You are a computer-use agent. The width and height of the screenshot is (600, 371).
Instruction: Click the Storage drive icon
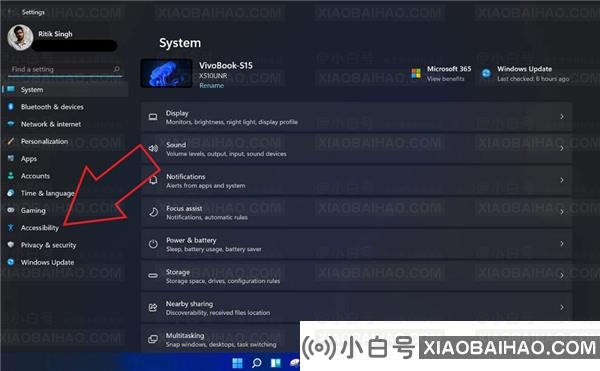point(153,275)
